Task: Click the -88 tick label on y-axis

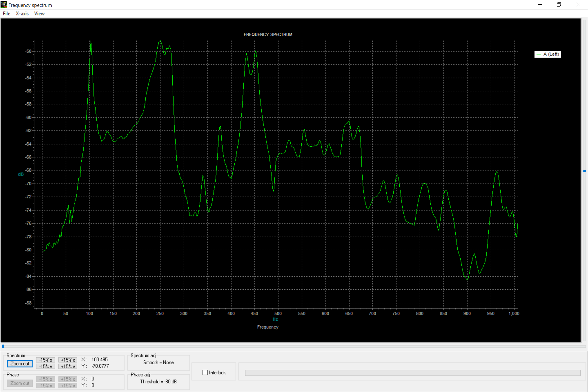Action: pos(28,303)
